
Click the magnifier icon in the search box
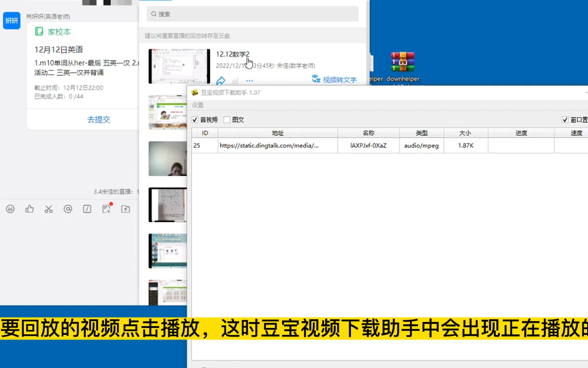click(x=153, y=14)
